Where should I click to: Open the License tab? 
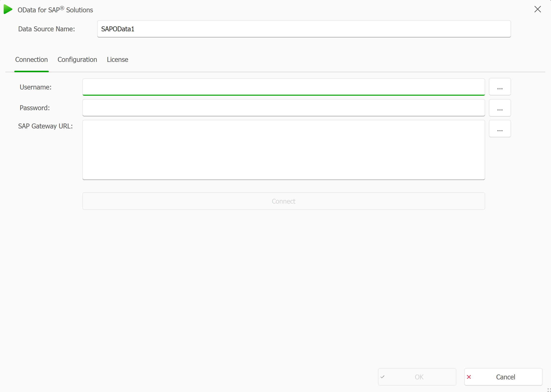[117, 60]
